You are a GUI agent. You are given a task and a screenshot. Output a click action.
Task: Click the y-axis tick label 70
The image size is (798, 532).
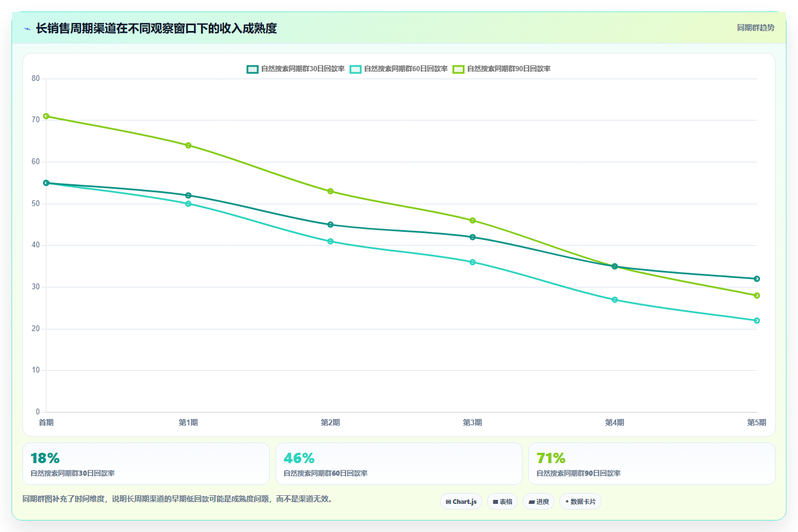[36, 120]
